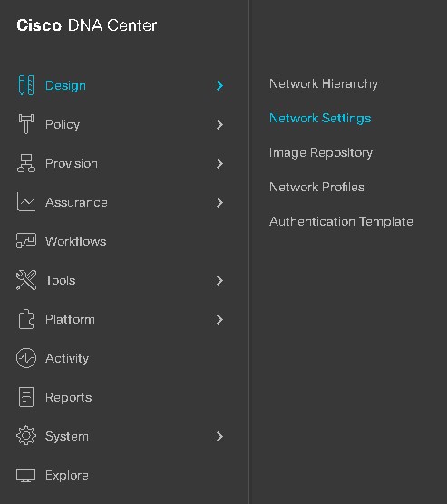This screenshot has height=504, width=447.
Task: Click the Assurance line chart icon
Action: pyautogui.click(x=26, y=202)
